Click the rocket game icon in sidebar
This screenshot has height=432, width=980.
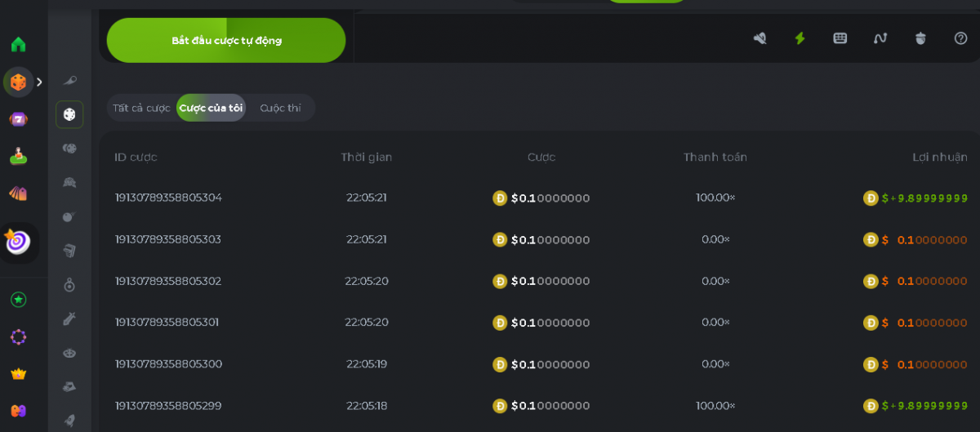[69, 420]
